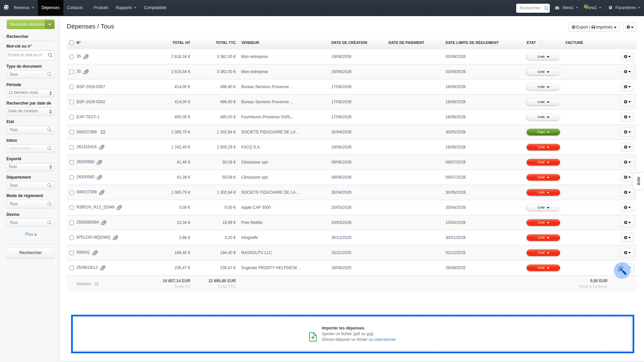Expand the Nouvelle dépense arrow dropdown
The height and width of the screenshot is (362, 644).
coord(50,24)
